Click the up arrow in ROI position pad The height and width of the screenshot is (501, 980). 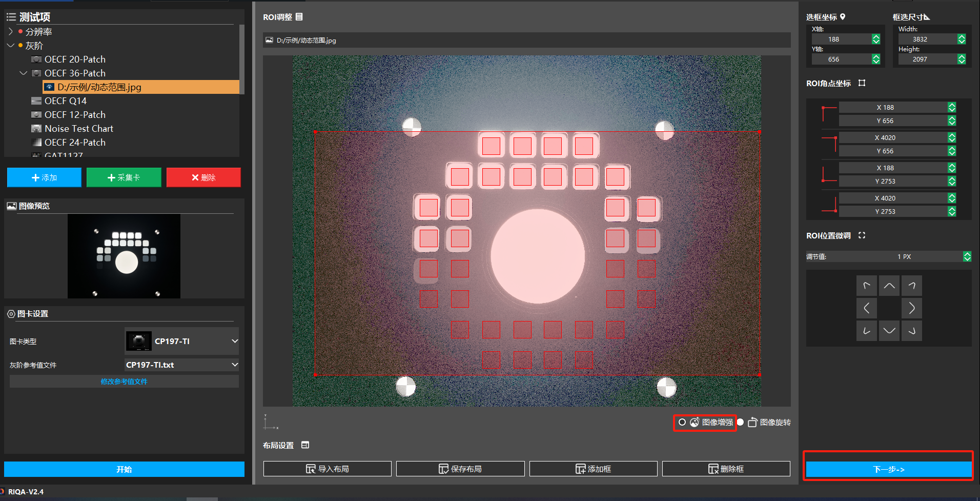[889, 286]
